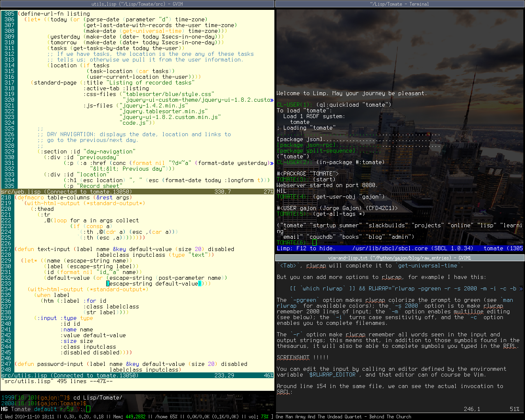Focus the utils.lisp GVIM window title bar
Viewport: 525px width, 420px height.
pyautogui.click(x=137, y=4)
